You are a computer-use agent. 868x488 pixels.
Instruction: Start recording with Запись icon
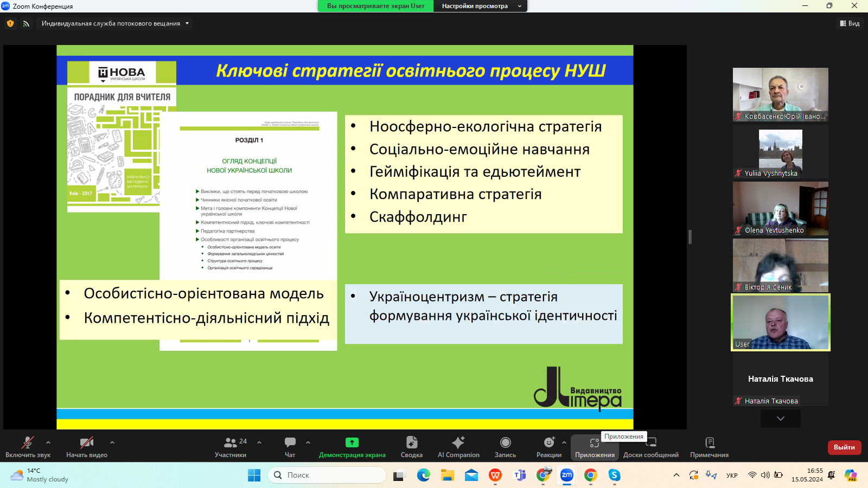505,443
